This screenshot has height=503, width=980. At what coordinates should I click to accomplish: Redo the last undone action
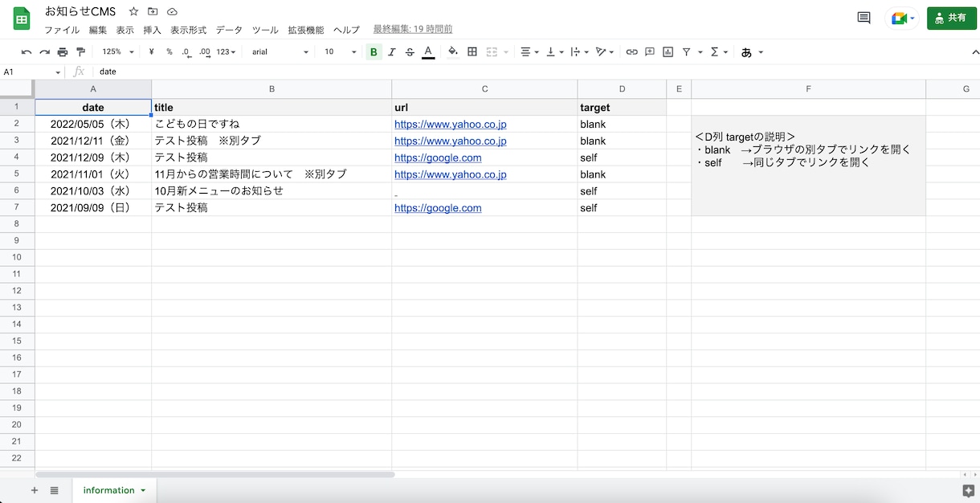(45, 52)
